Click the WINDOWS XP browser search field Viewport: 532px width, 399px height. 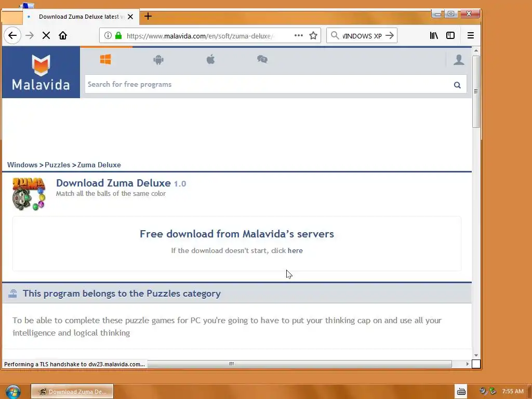362,36
